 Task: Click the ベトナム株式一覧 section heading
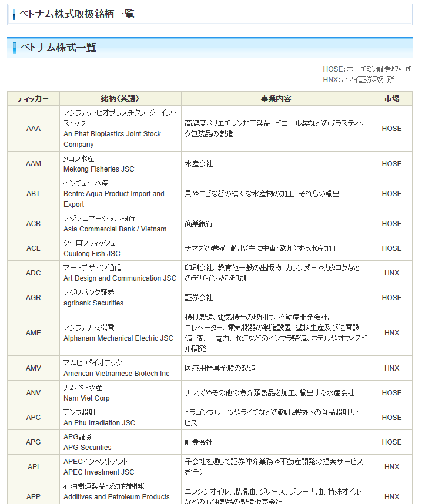click(x=58, y=48)
